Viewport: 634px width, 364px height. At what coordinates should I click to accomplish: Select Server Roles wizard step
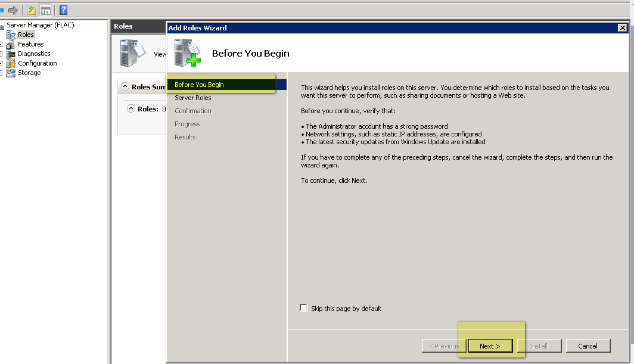[193, 98]
